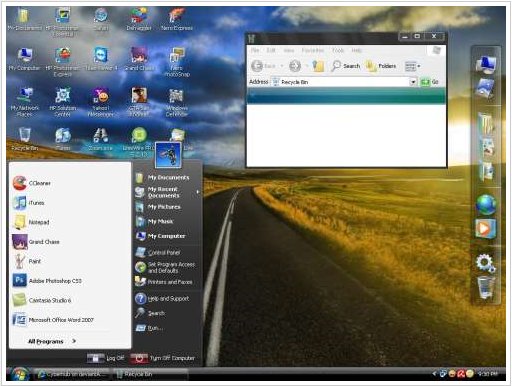Expand the Address bar dropdown arrow

coord(413,82)
